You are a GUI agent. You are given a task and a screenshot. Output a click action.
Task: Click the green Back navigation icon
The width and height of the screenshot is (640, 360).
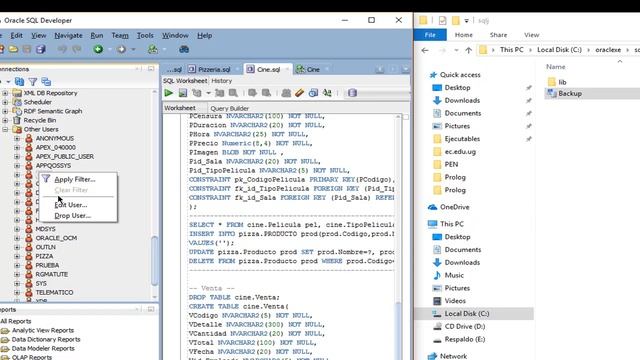coord(98,49)
